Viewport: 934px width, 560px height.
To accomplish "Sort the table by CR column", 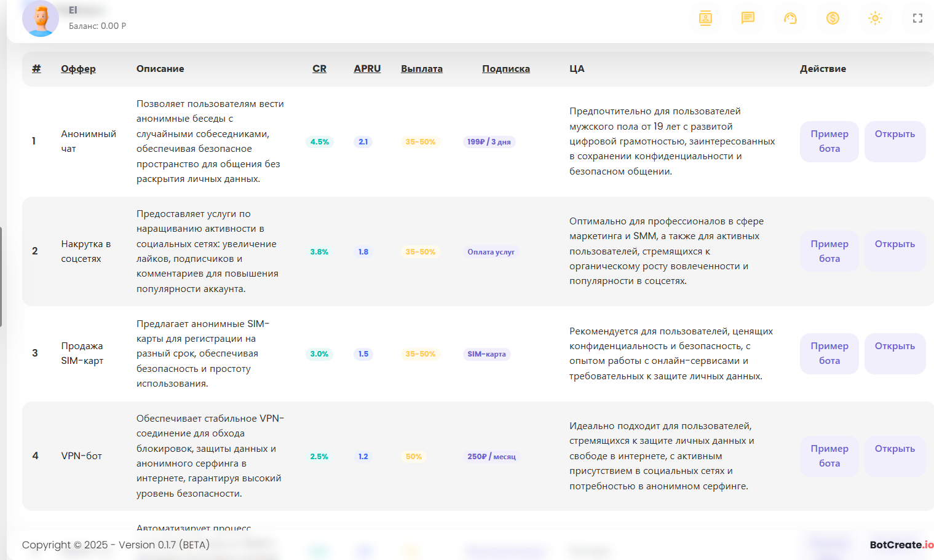I will tap(319, 68).
